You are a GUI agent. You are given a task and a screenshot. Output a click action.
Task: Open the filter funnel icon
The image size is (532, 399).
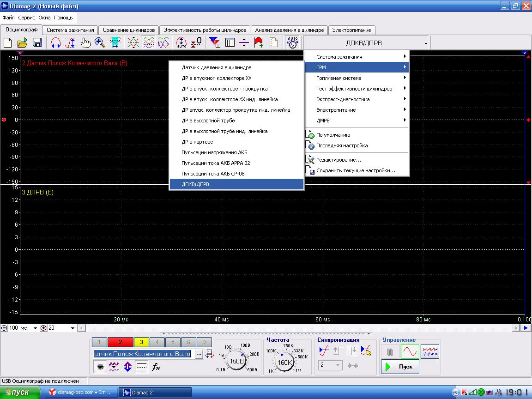pyautogui.click(x=214, y=43)
